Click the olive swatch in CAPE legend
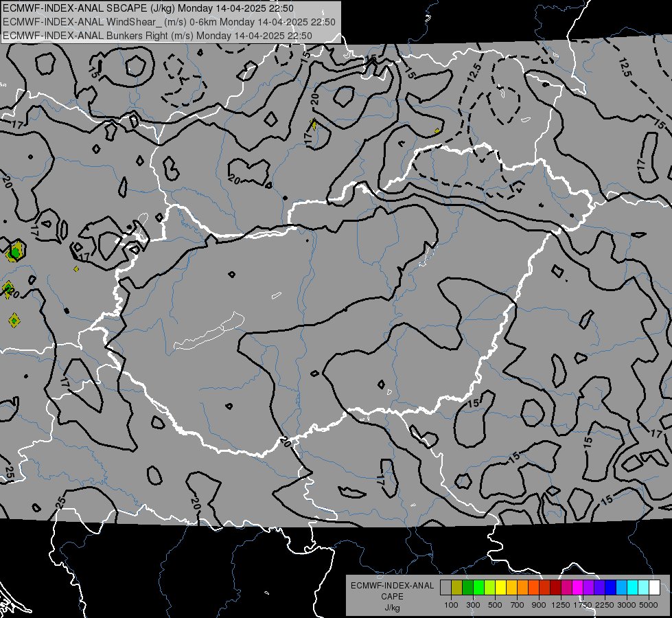Image resolution: width=672 pixels, height=618 pixels. (x=456, y=587)
